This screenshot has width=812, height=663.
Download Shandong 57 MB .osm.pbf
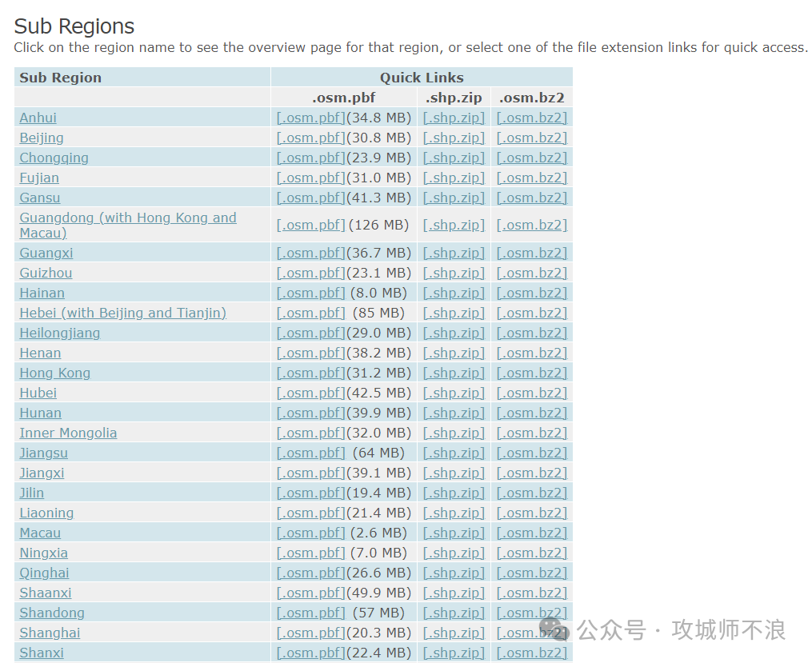pyautogui.click(x=310, y=613)
